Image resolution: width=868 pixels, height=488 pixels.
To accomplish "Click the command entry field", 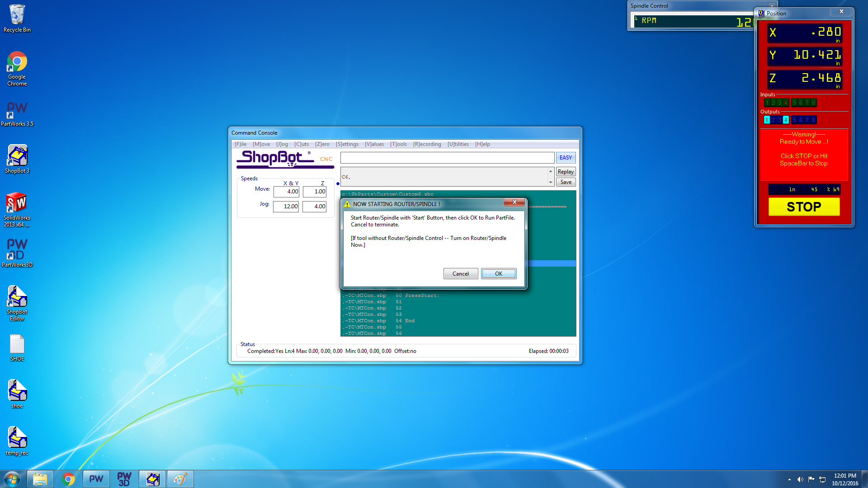I will (447, 158).
